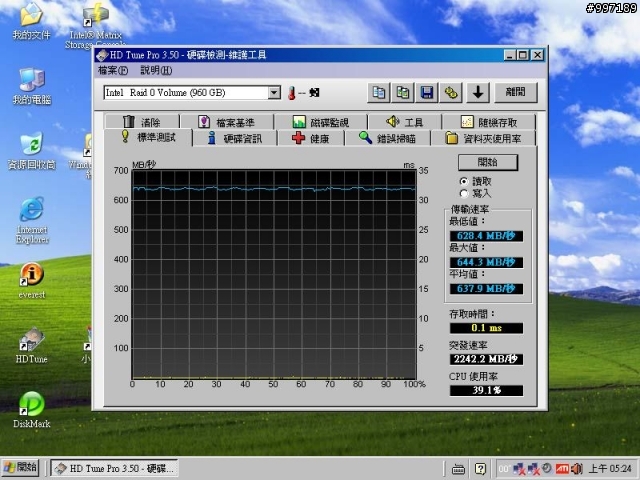Click the HD Tune Pro 3.50 taskbar button
This screenshot has height=480, width=640.
point(114,468)
